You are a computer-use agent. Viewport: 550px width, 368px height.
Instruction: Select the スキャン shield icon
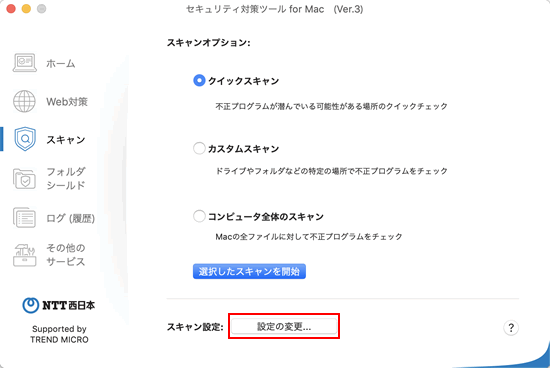click(x=25, y=139)
